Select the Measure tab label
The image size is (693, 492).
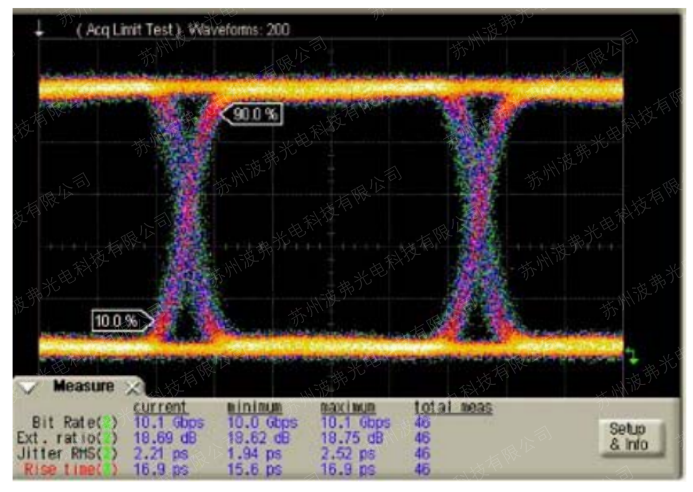pos(83,386)
